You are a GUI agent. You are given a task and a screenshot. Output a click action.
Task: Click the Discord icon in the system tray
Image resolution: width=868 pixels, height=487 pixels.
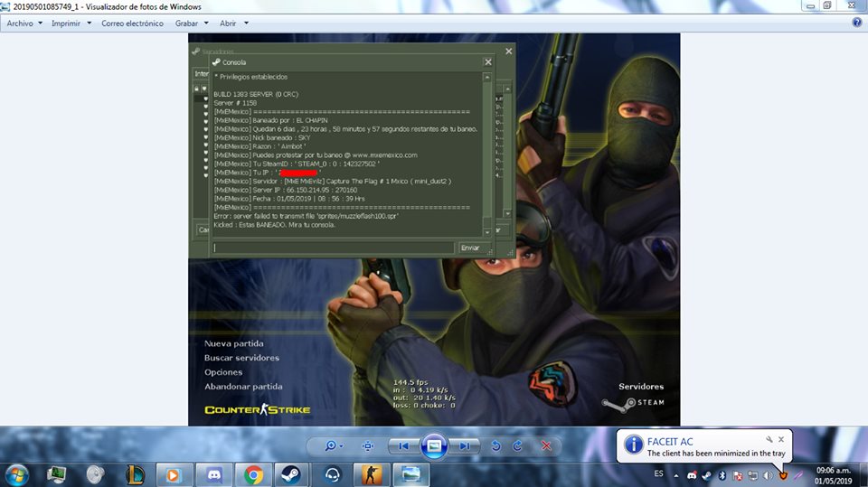pyautogui.click(x=692, y=475)
